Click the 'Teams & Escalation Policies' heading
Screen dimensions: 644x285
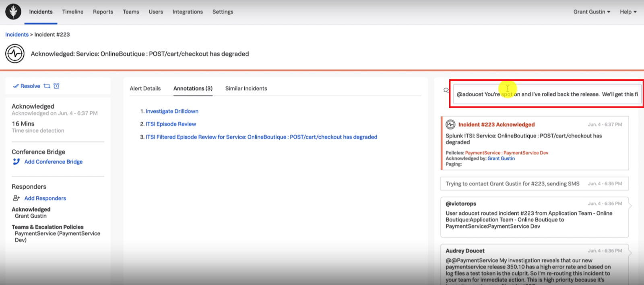pyautogui.click(x=47, y=227)
